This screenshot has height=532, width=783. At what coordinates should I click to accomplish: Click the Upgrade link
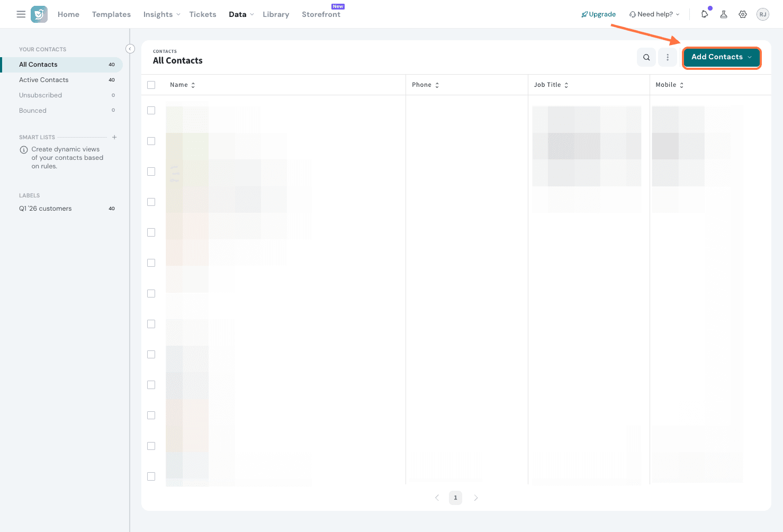pyautogui.click(x=599, y=14)
